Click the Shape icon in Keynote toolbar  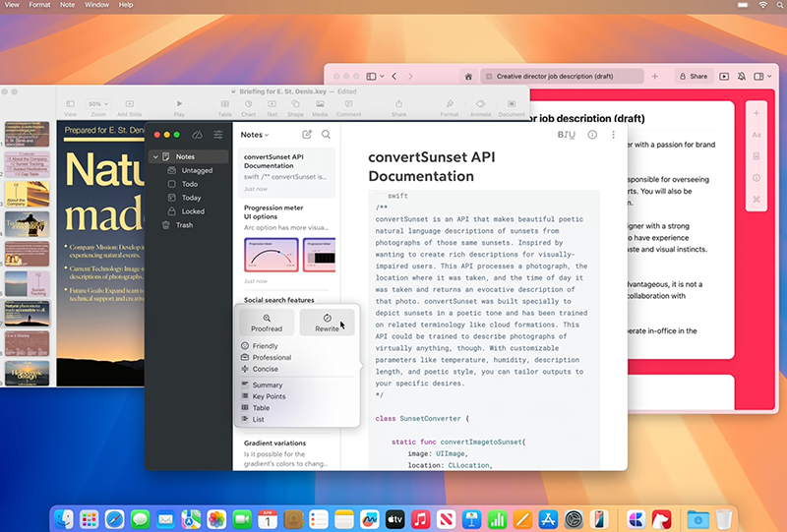click(x=296, y=104)
